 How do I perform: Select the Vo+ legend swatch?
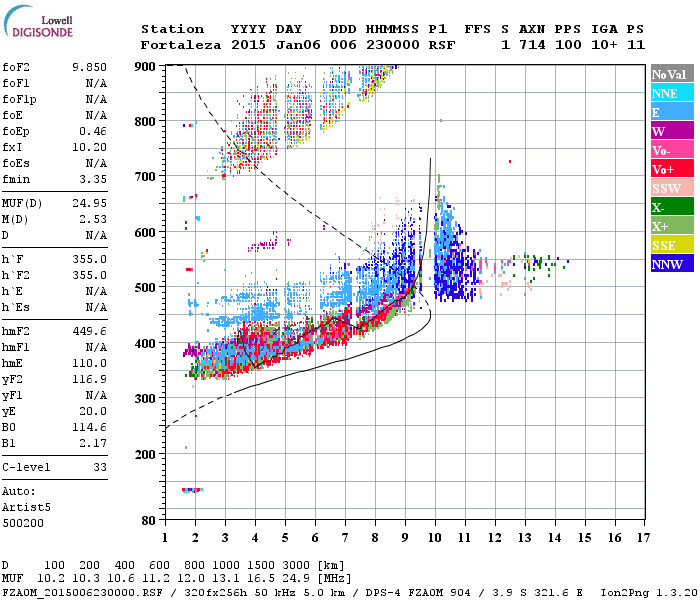coord(672,169)
